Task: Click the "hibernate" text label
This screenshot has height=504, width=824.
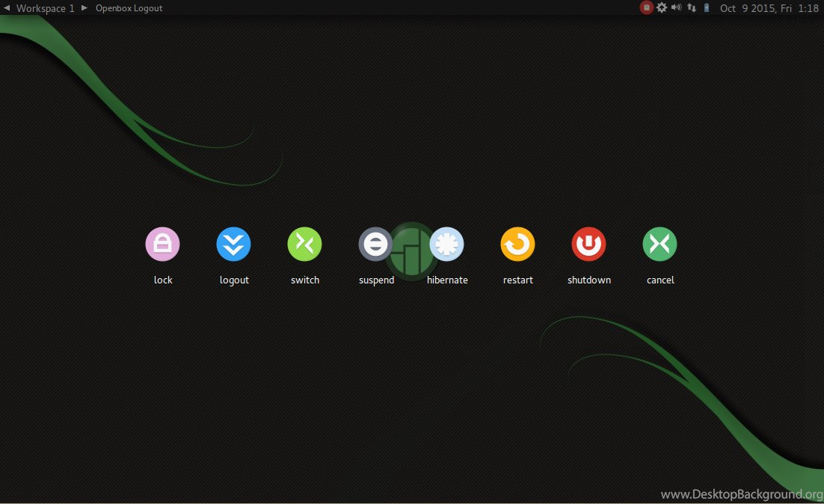Action: click(x=447, y=280)
